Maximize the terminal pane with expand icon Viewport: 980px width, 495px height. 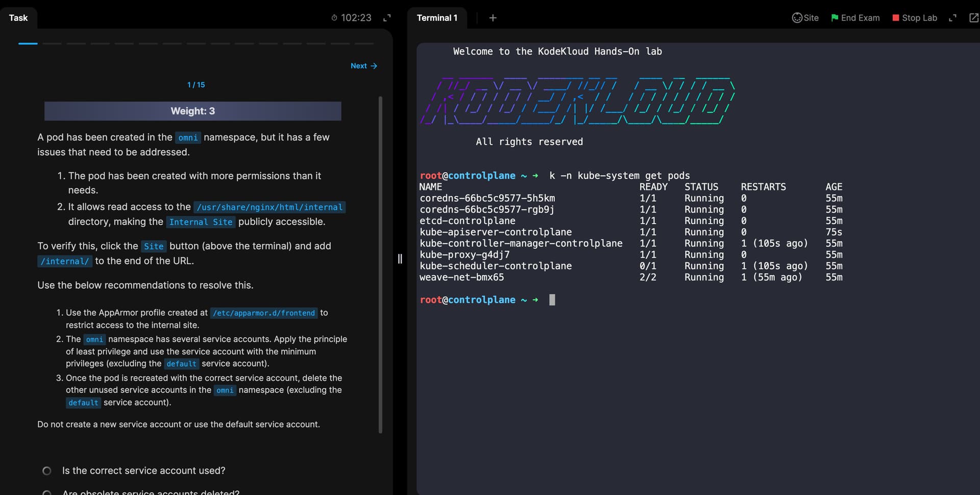(952, 18)
